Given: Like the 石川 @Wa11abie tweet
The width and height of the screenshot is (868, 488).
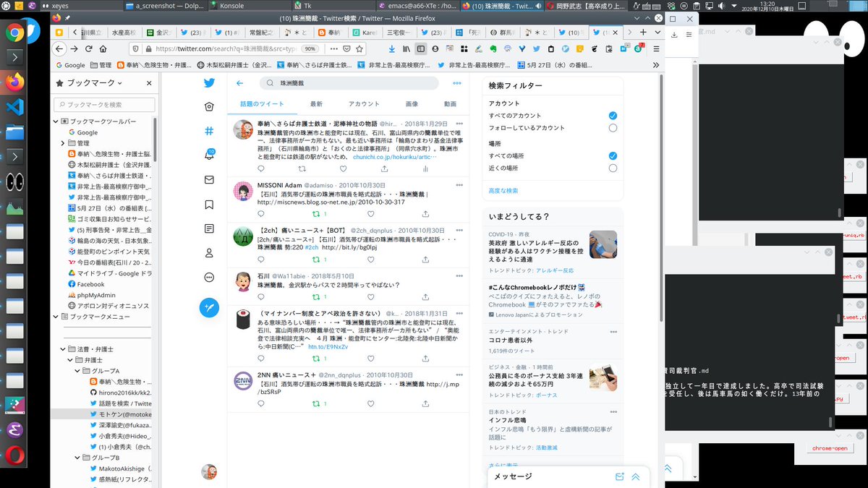Looking at the screenshot, I should tap(370, 296).
